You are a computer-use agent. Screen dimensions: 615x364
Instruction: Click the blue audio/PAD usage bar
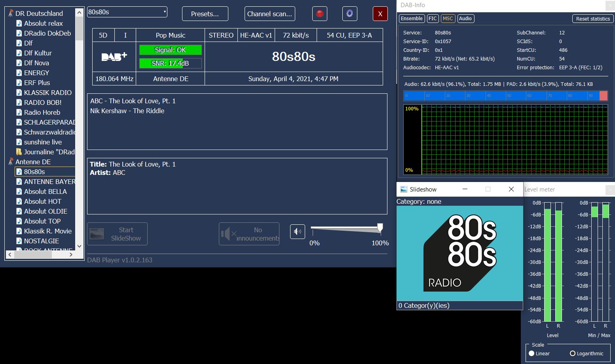(505, 96)
